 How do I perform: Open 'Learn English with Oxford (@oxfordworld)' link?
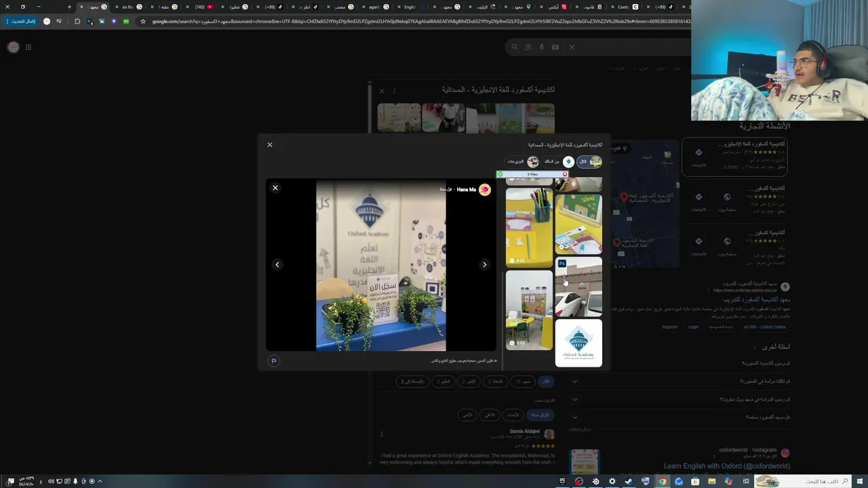point(727,466)
